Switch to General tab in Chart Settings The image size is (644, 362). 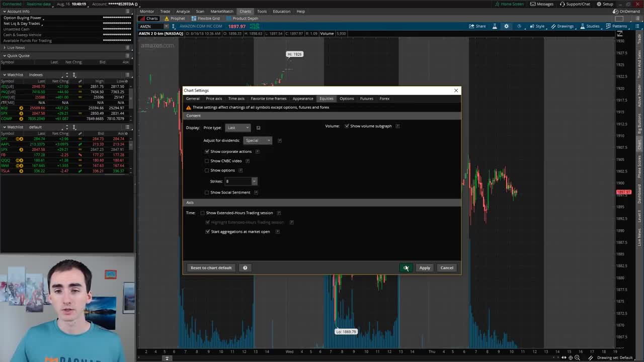click(x=193, y=99)
